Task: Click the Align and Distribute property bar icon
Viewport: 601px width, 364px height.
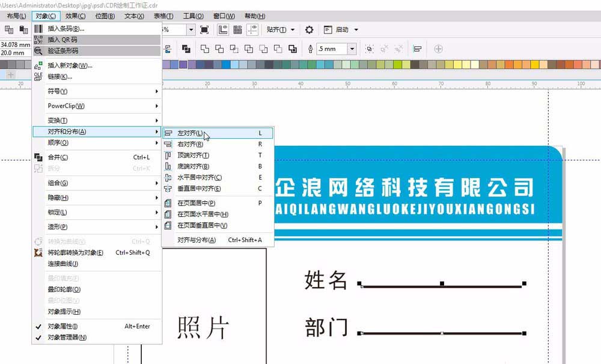Action: (x=418, y=49)
